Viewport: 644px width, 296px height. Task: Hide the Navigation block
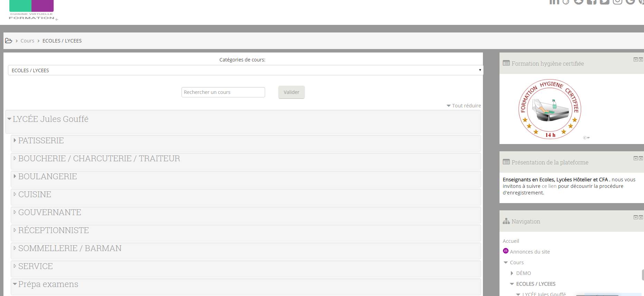[635, 217]
